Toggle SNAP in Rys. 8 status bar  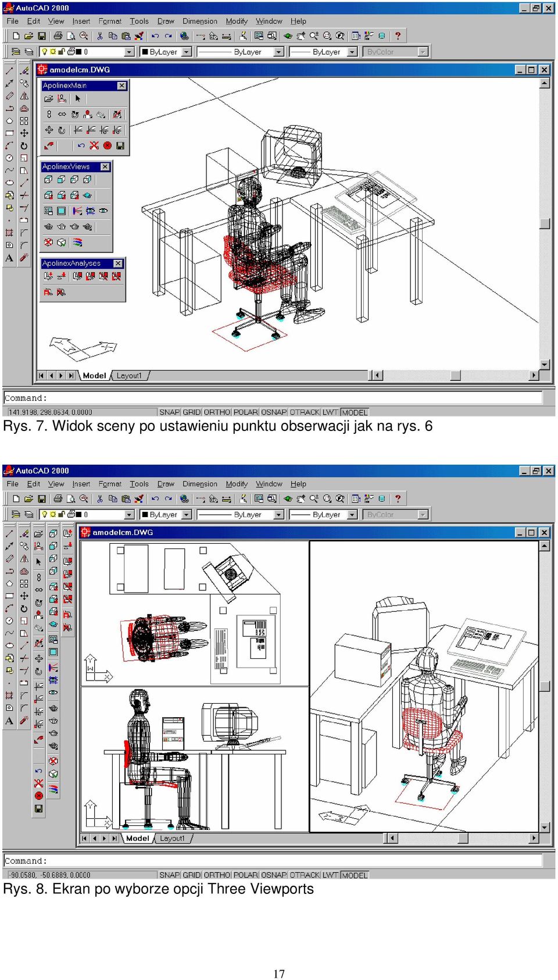[169, 875]
